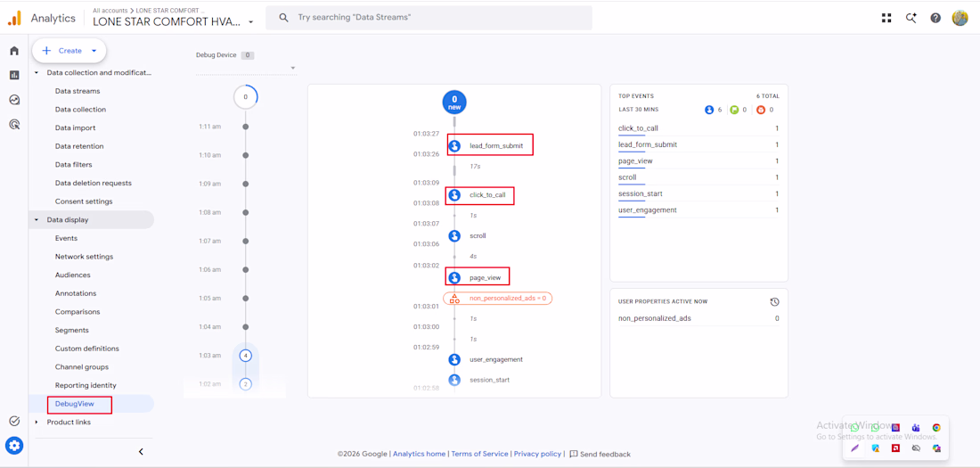Select the 1:03 am minute marker
This screenshot has height=468, width=980.
(x=246, y=356)
